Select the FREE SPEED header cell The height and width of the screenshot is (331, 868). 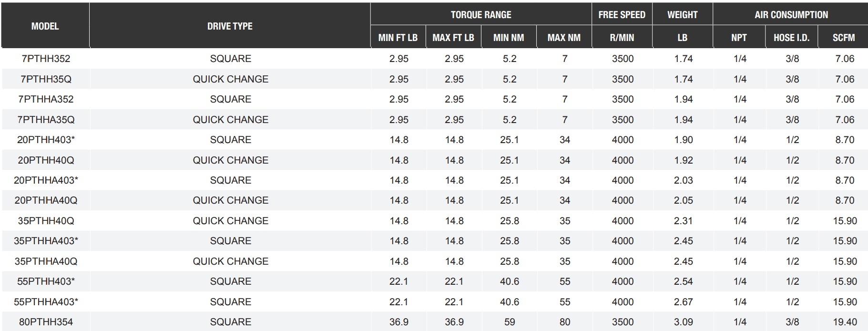click(x=622, y=15)
